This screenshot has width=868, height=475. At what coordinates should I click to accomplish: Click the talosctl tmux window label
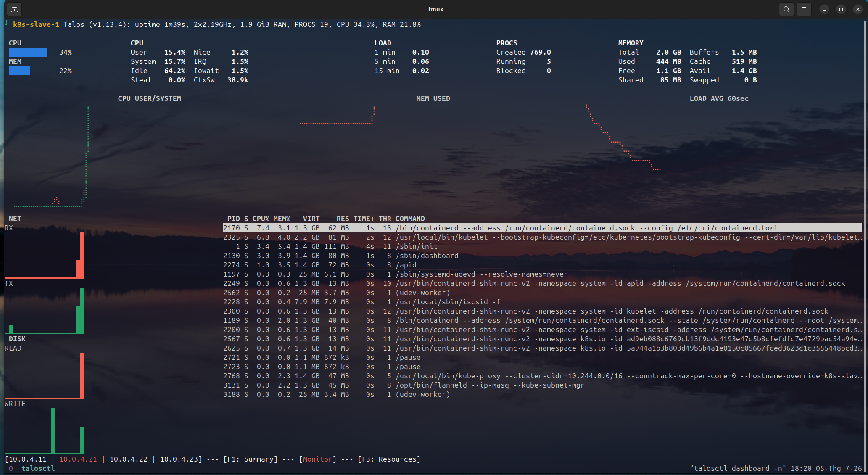(x=38, y=468)
